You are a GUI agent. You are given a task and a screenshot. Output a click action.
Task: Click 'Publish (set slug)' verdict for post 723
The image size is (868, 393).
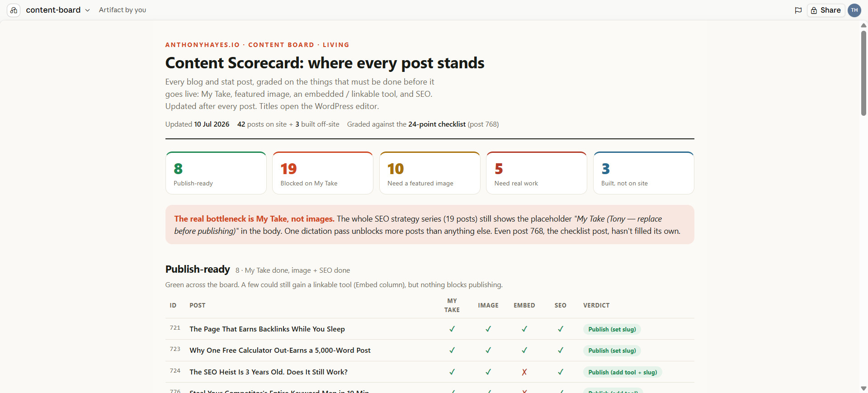click(612, 350)
